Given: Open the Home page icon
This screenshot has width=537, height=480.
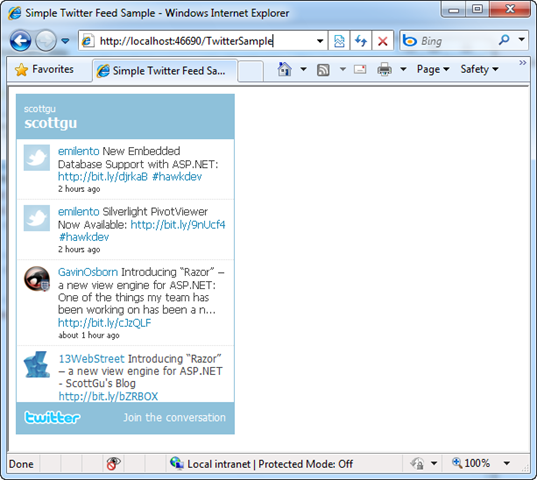Looking at the screenshot, I should click(x=285, y=70).
